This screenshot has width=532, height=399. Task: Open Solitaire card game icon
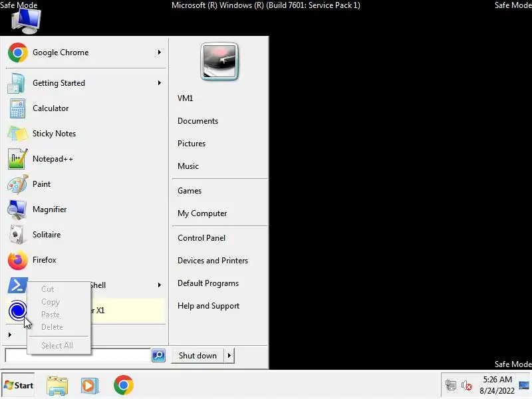point(17,235)
